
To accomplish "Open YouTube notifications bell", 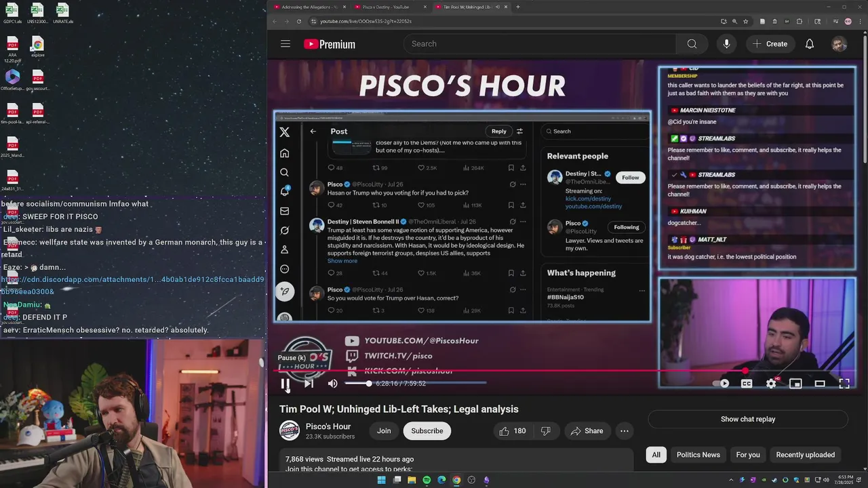I will point(810,44).
